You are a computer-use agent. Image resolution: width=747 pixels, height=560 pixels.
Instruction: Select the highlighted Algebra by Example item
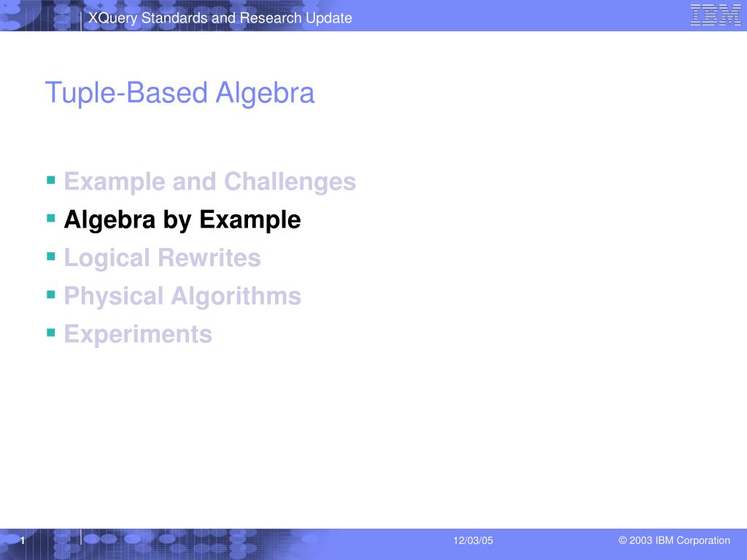182,220
